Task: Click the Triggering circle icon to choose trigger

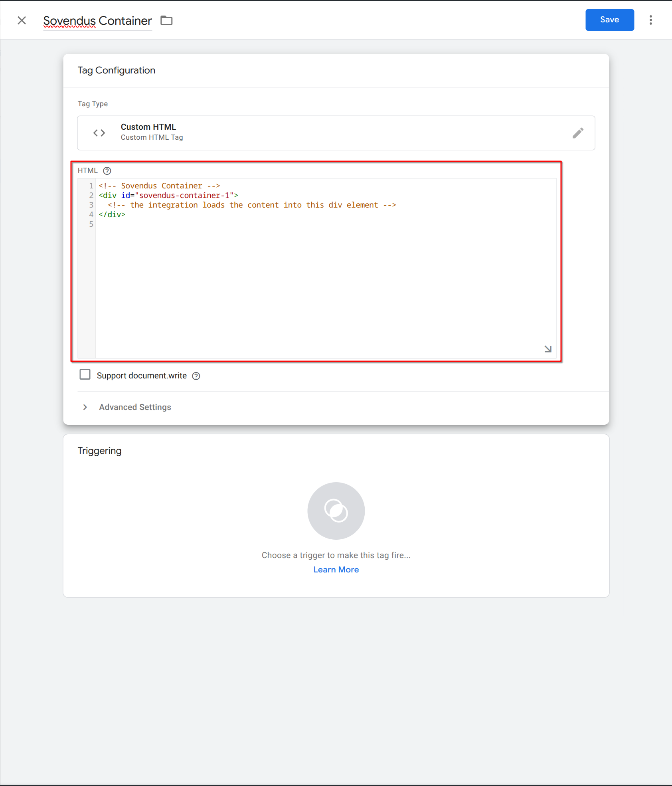Action: pos(336,511)
